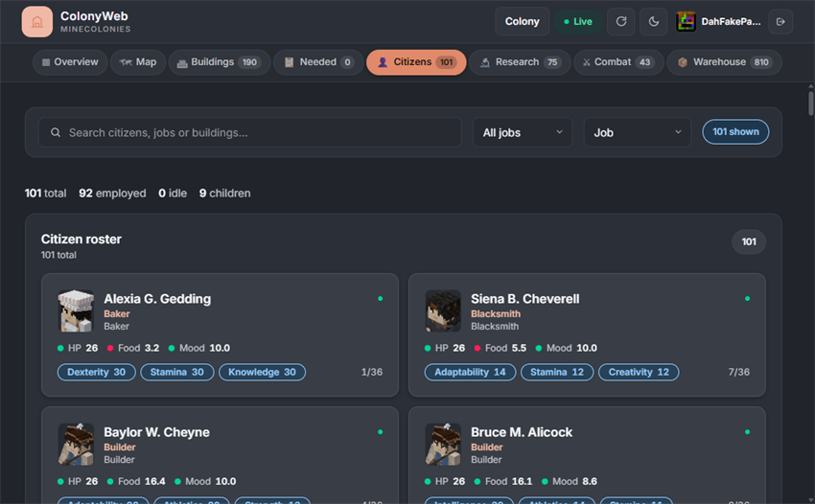Image resolution: width=815 pixels, height=504 pixels.
Task: Click Bruce M. Alicock's Mood 8.6 value
Action: [590, 482]
